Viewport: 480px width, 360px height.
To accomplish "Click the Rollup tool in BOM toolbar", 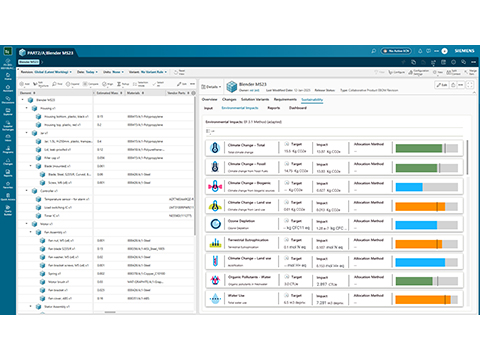I will click(x=123, y=84).
